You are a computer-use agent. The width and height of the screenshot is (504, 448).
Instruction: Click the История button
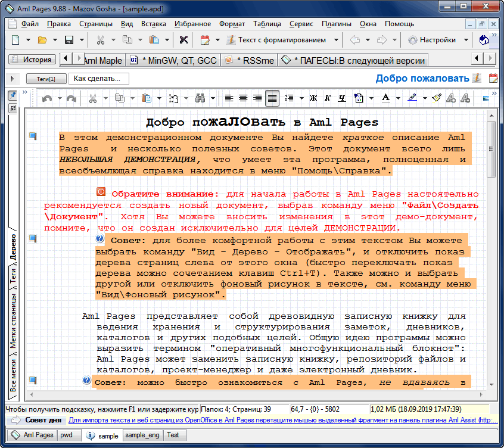[32, 60]
